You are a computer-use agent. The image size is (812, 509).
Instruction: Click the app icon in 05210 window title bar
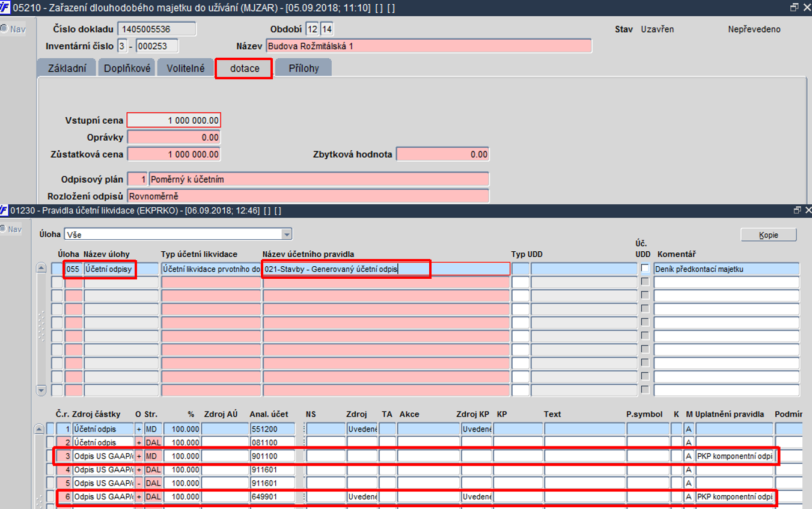coord(5,7)
